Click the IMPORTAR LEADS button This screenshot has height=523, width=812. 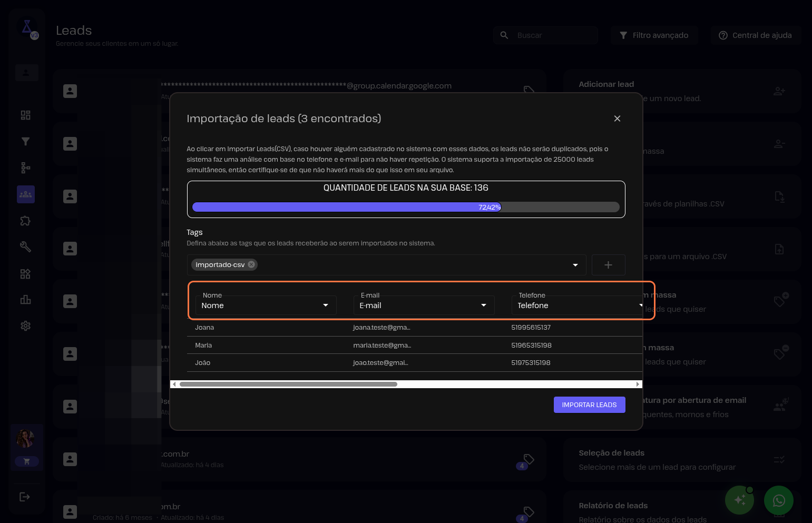(589, 404)
